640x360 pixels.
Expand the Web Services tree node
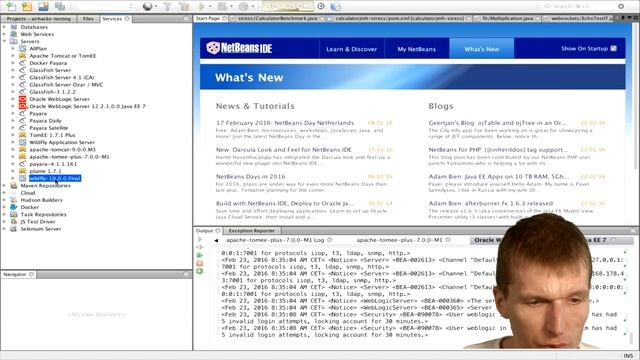click(x=4, y=34)
